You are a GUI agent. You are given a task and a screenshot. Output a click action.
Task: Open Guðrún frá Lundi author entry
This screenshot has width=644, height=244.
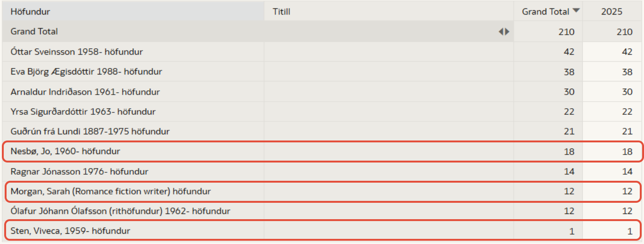(x=90, y=132)
